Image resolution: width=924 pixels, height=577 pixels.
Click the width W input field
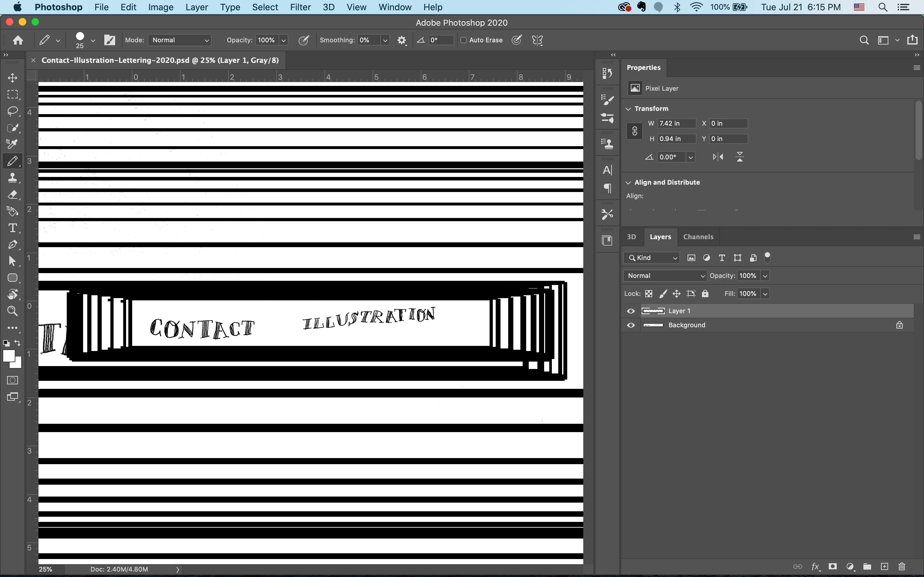coord(676,123)
